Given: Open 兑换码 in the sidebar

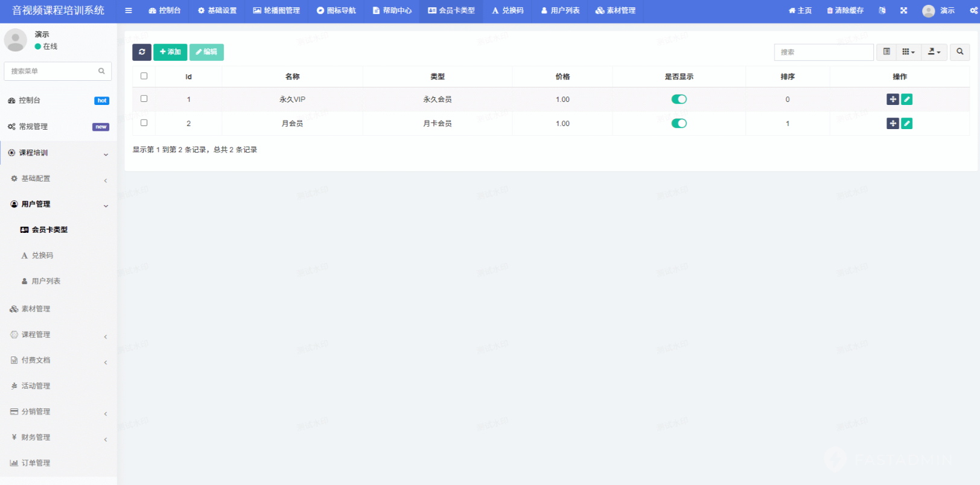Looking at the screenshot, I should 42,256.
